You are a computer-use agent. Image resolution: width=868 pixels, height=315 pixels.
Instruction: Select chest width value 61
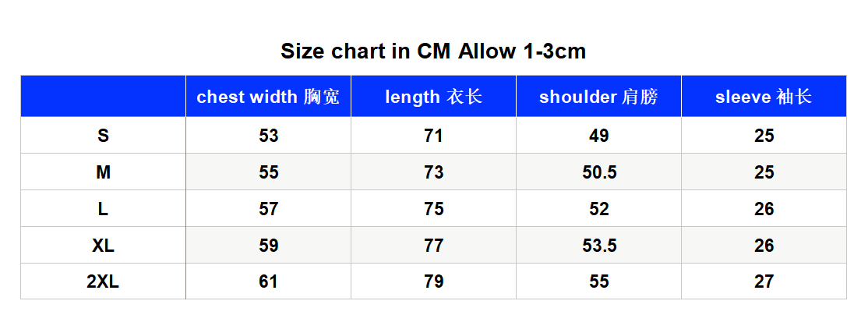click(269, 281)
